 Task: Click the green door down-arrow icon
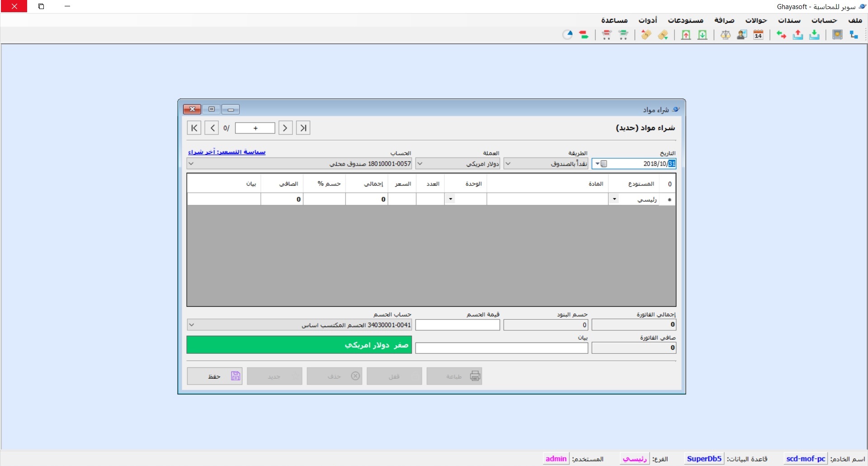[x=703, y=35]
